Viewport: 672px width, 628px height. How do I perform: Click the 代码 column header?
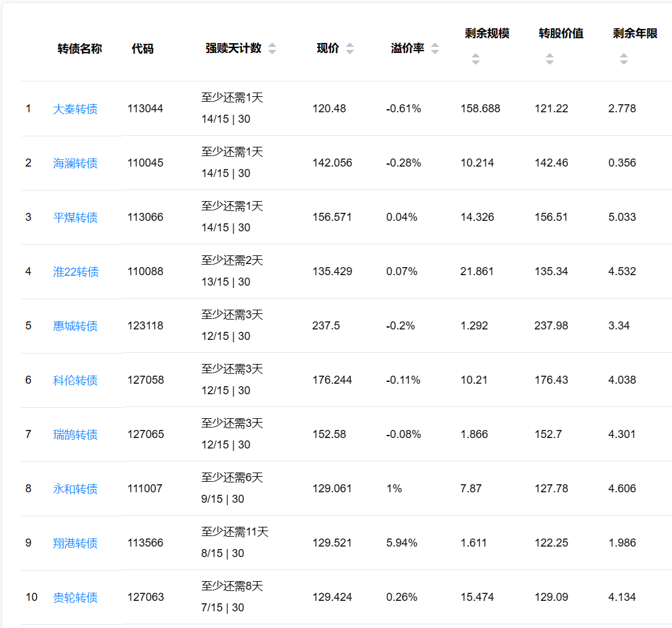click(x=143, y=49)
